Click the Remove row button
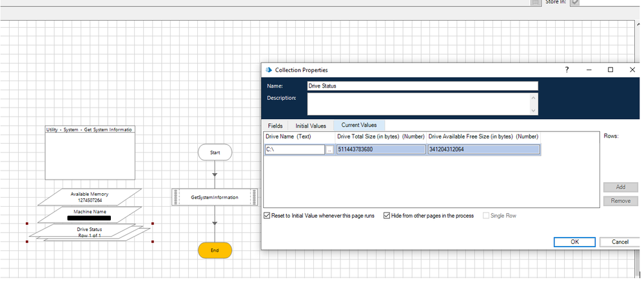This screenshot has height=282, width=644. [x=620, y=201]
